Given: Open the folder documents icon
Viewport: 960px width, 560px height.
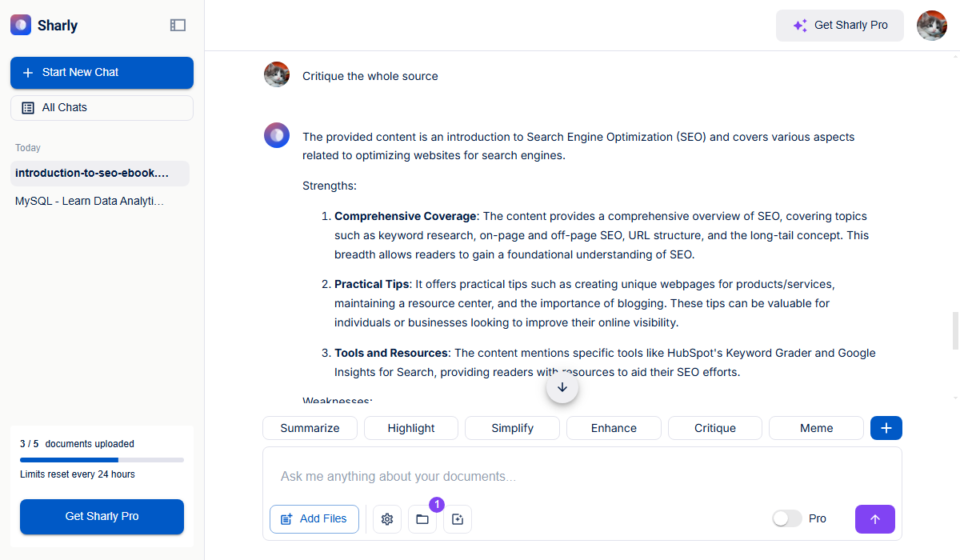Looking at the screenshot, I should (422, 519).
